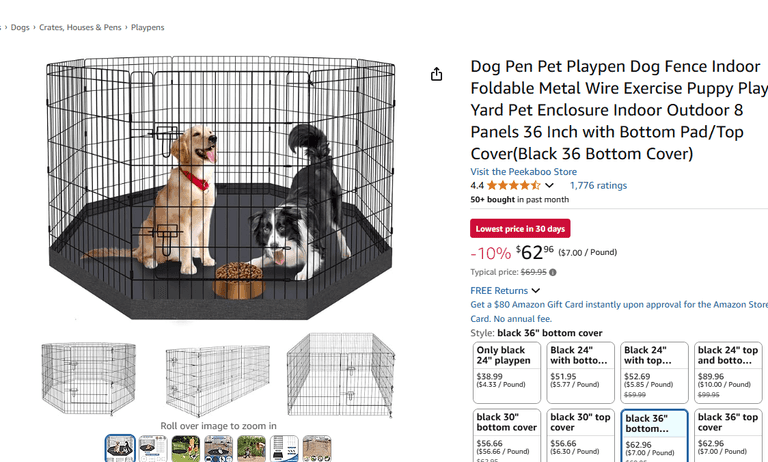This screenshot has width=768, height=462.
Task: Click the star rating icons
Action: click(513, 185)
